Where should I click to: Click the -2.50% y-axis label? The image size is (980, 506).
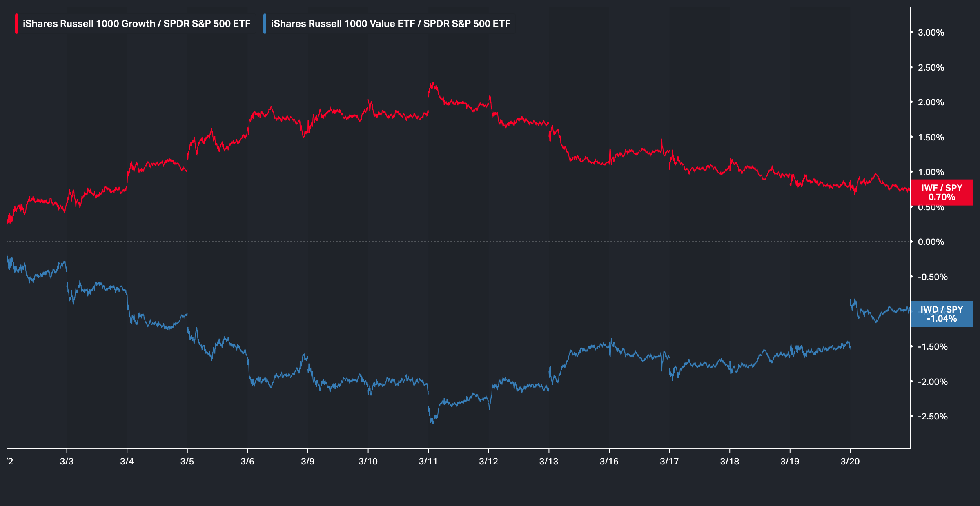(932, 417)
